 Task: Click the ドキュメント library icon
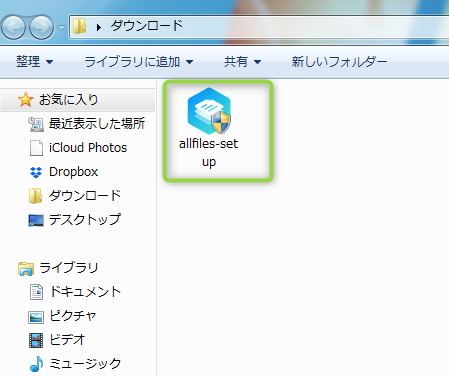tap(36, 292)
